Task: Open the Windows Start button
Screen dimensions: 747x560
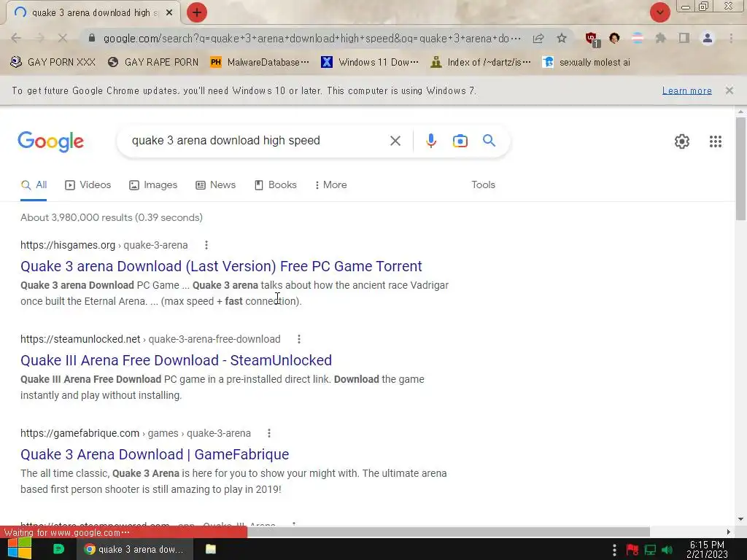Action: coord(20,549)
